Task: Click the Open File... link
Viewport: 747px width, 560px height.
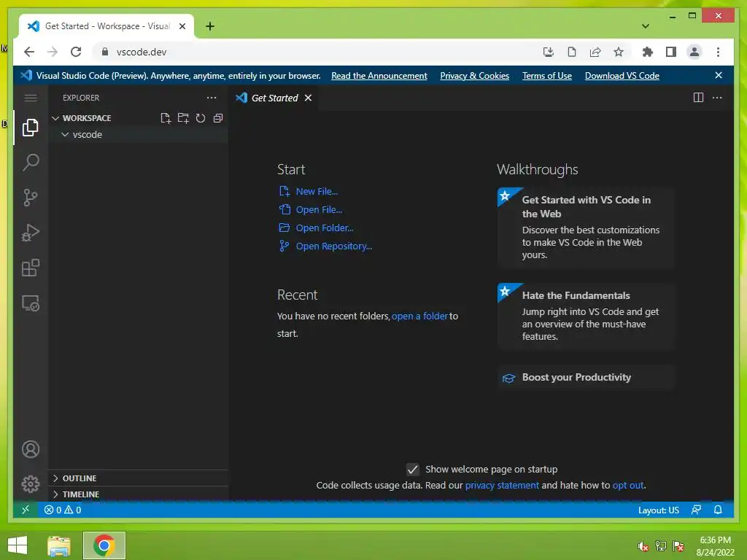Action: pyautogui.click(x=319, y=209)
